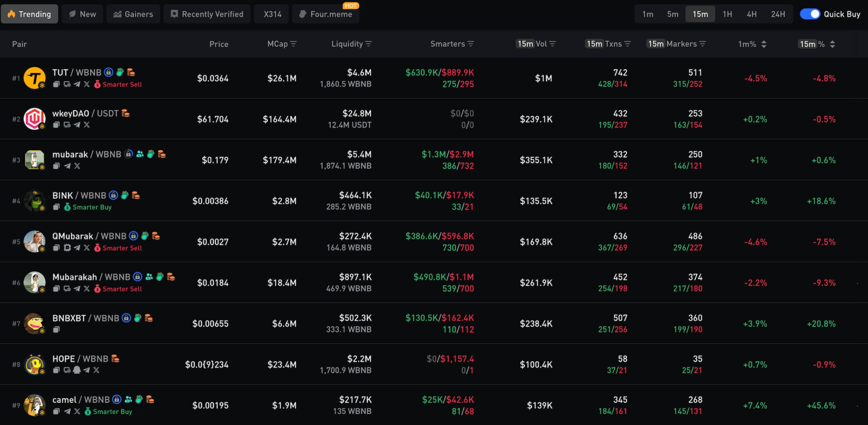
Task: Click the mubarak lock icon
Action: pyautogui.click(x=129, y=154)
